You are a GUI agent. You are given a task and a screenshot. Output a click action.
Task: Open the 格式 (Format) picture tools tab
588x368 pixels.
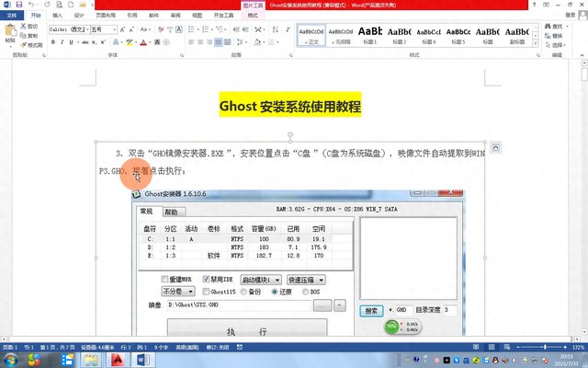click(253, 16)
